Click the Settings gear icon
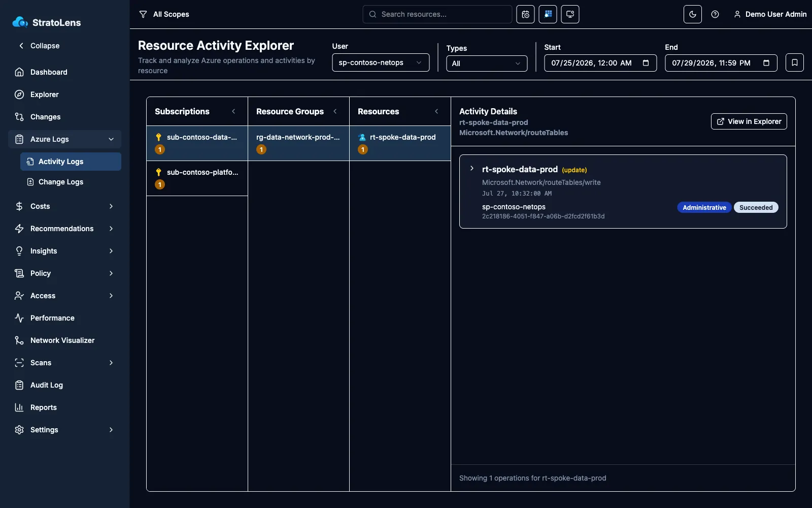 click(19, 430)
